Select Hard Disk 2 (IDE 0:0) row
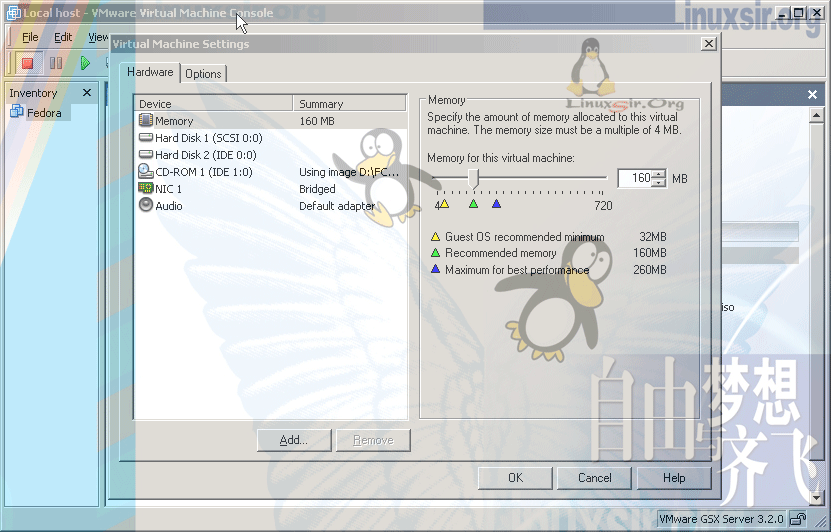 (x=271, y=155)
